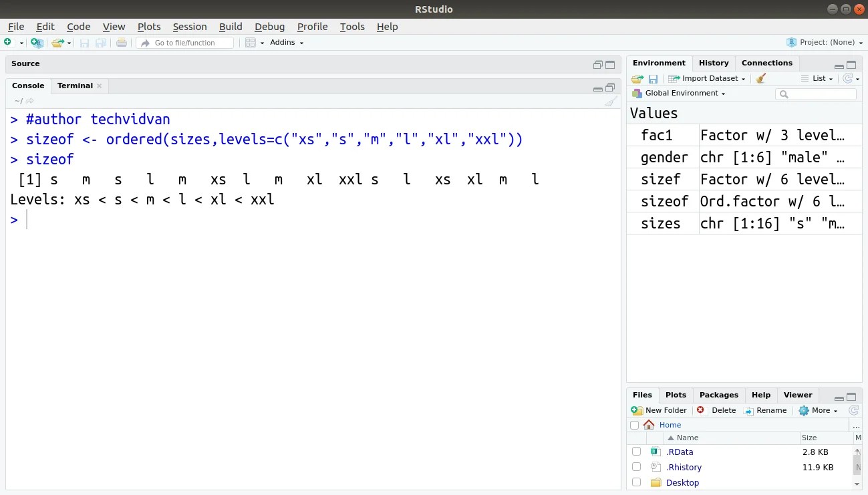Open the Addins dropdown
868x495 pixels.
[x=287, y=43]
